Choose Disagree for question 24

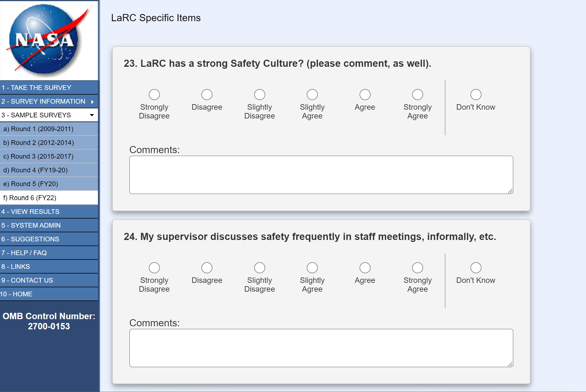tap(207, 268)
